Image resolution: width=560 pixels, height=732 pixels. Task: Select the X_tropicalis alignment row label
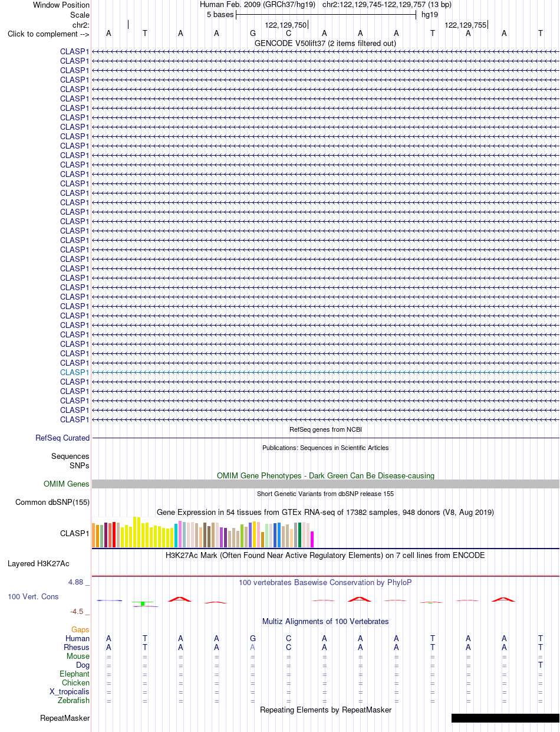(70, 691)
